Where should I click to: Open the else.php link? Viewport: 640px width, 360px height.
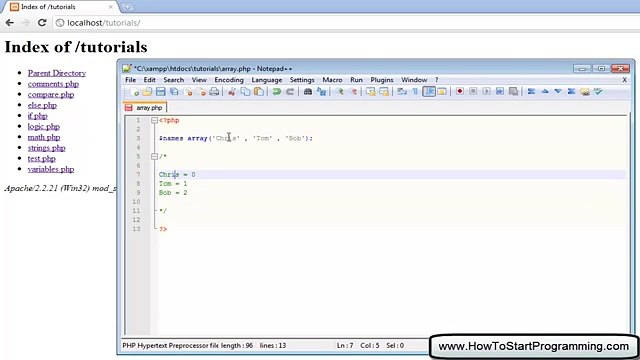42,105
